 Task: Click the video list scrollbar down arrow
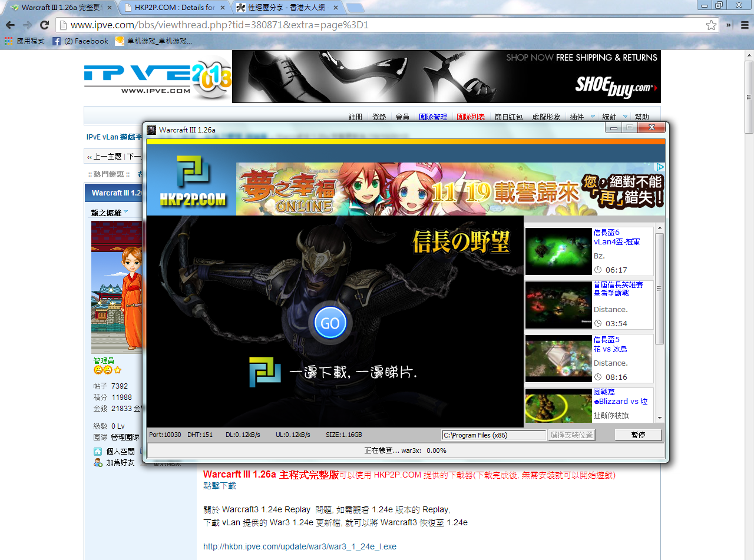[660, 418]
